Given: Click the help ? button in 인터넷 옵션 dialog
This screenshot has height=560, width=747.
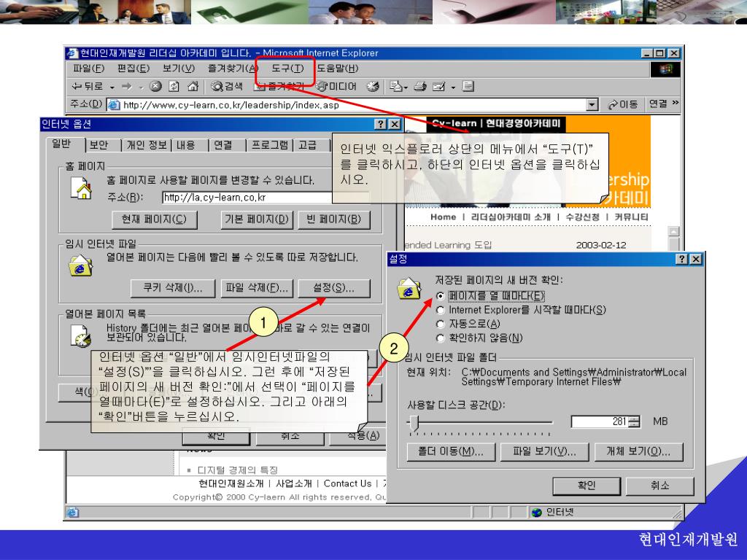Looking at the screenshot, I should tap(381, 124).
